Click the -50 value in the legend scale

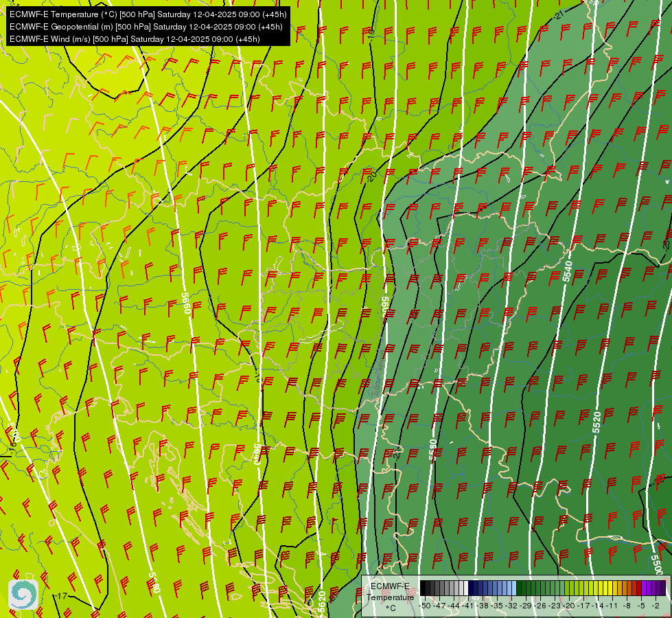425,606
